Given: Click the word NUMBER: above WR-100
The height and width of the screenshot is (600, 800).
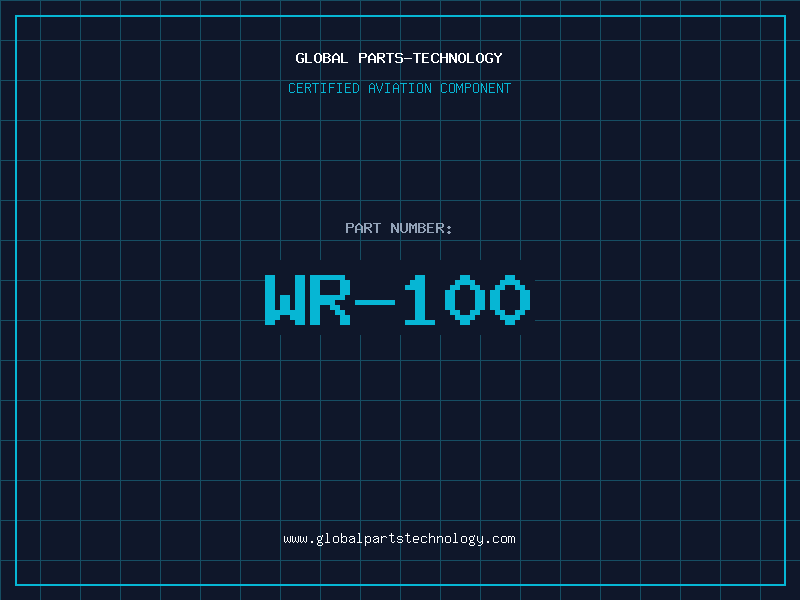Looking at the screenshot, I should [421, 228].
